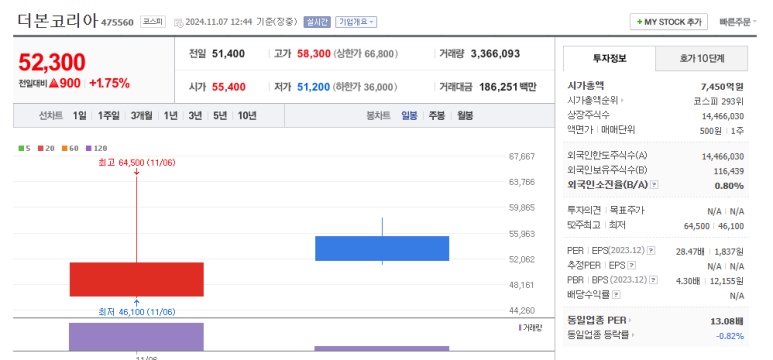The height and width of the screenshot is (360, 773).
Task: Select the 10년 line chart period
Action: (247, 116)
